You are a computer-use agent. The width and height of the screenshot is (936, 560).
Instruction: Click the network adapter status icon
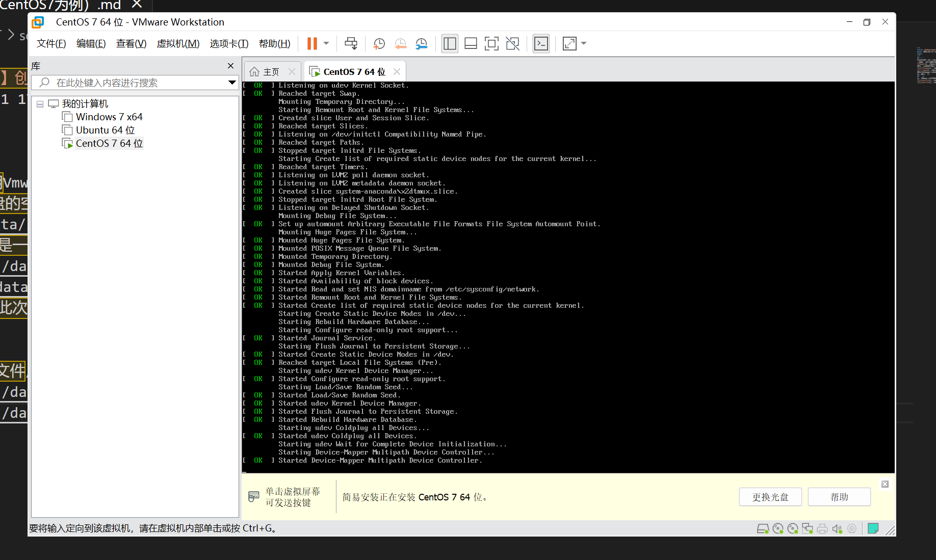click(x=808, y=529)
